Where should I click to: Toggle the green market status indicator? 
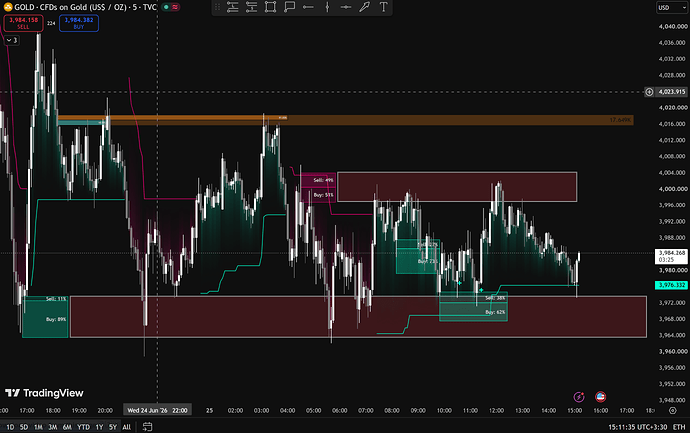[x=166, y=7]
